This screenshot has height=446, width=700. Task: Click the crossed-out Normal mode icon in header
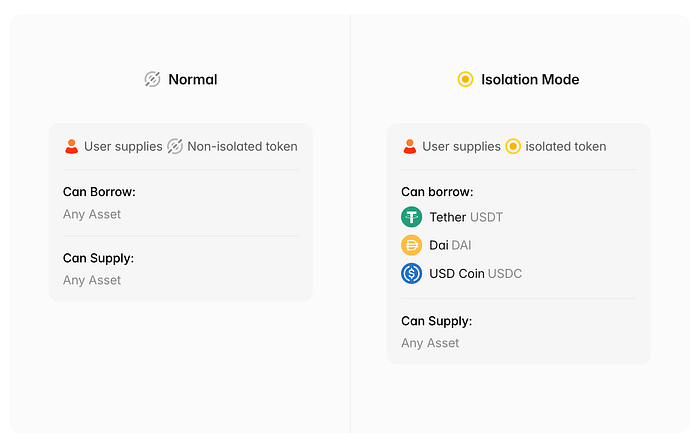(x=152, y=79)
